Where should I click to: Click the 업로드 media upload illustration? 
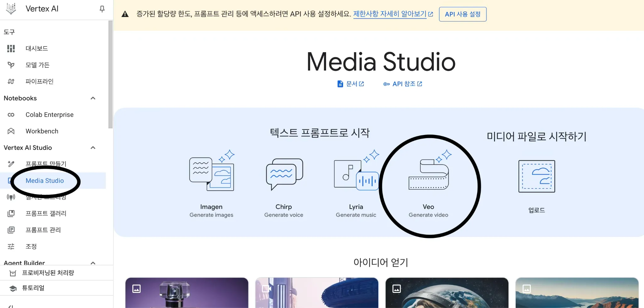point(537,176)
